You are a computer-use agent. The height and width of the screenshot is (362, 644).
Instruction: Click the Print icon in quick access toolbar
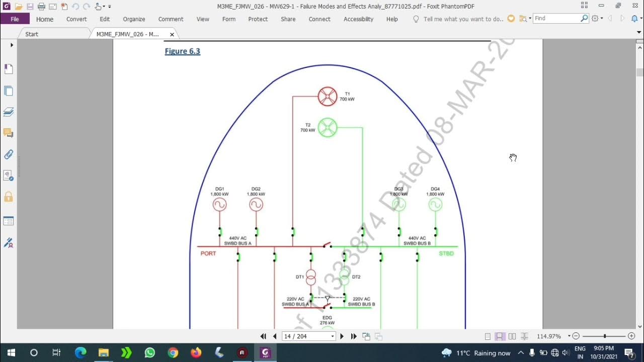[41, 7]
